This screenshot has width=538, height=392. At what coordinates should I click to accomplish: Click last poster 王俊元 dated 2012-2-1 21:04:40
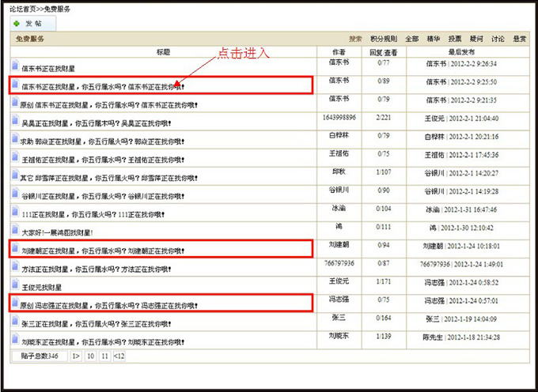point(434,119)
